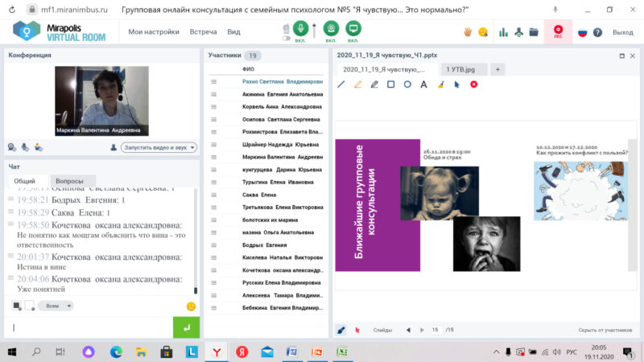Maximize the presentation panel
The height and width of the screenshot is (362, 644).
tap(621, 56)
